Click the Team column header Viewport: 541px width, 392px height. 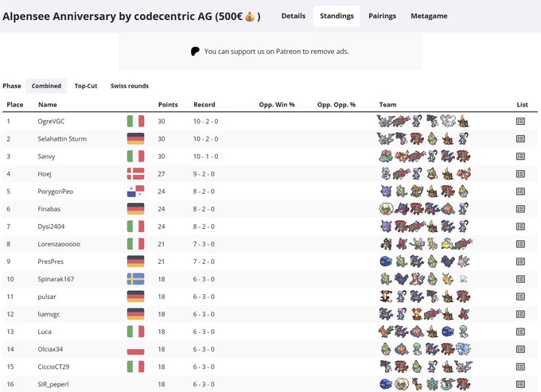pyautogui.click(x=387, y=104)
